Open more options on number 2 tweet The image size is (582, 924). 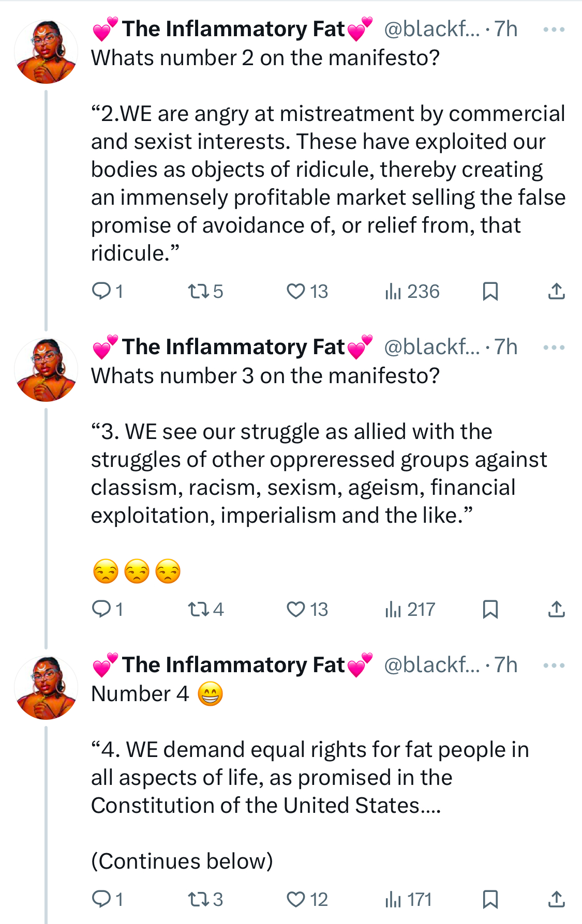click(554, 29)
